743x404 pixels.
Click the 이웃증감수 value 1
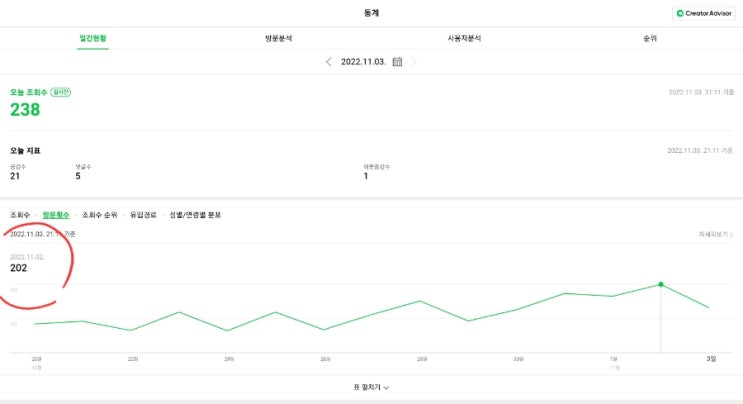point(366,176)
